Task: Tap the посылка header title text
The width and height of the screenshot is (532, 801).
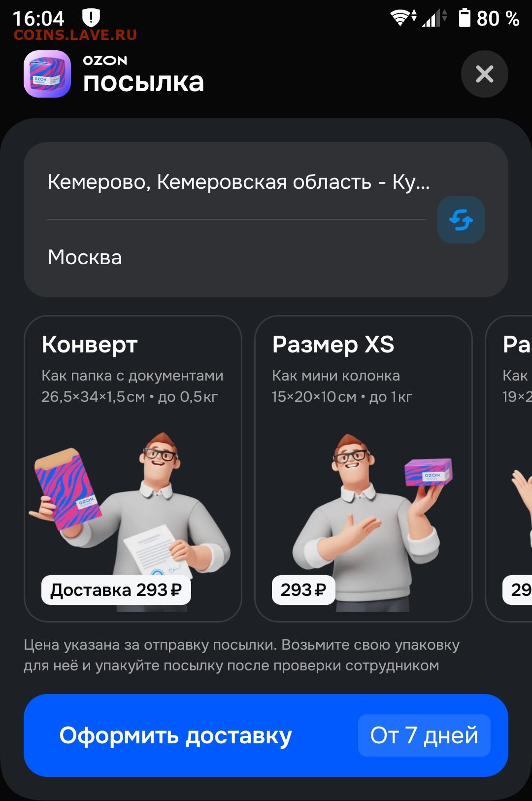Action: coord(143,82)
